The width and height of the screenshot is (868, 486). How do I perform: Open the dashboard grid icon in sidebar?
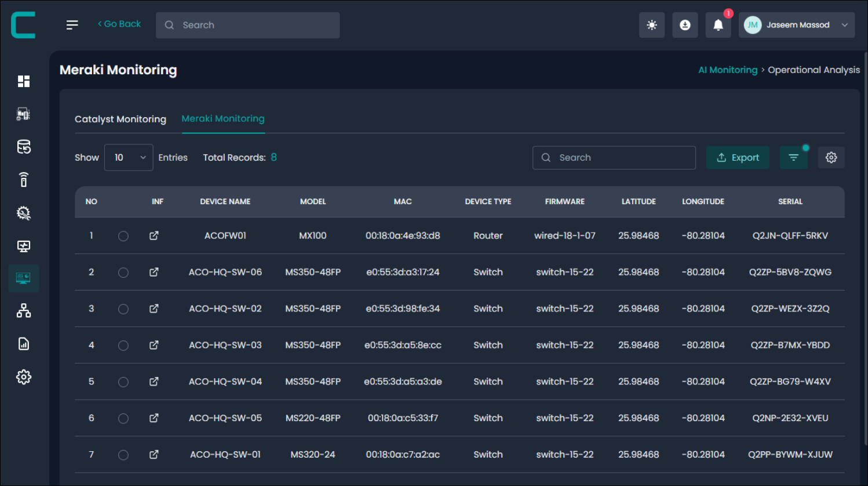24,81
